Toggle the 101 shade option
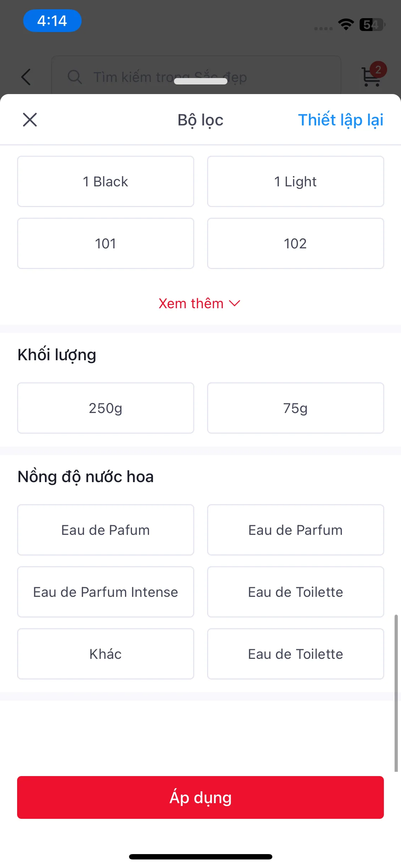Screen dimensions: 401x868 106,243
